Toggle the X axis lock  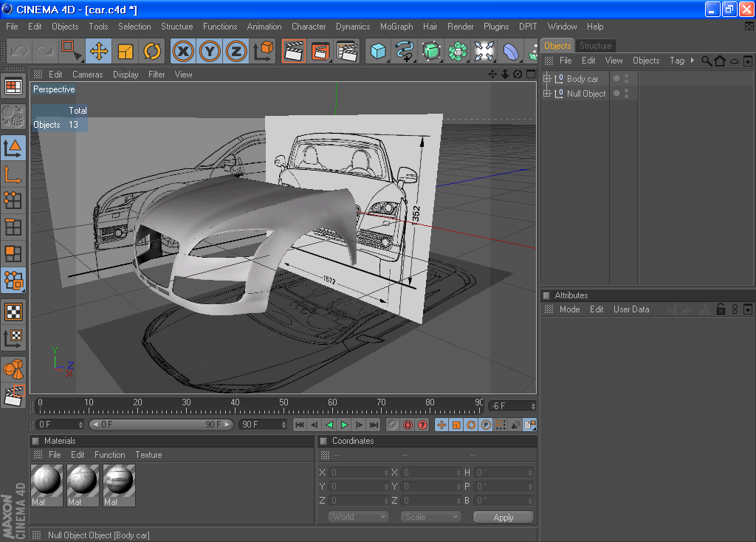pyautogui.click(x=183, y=51)
